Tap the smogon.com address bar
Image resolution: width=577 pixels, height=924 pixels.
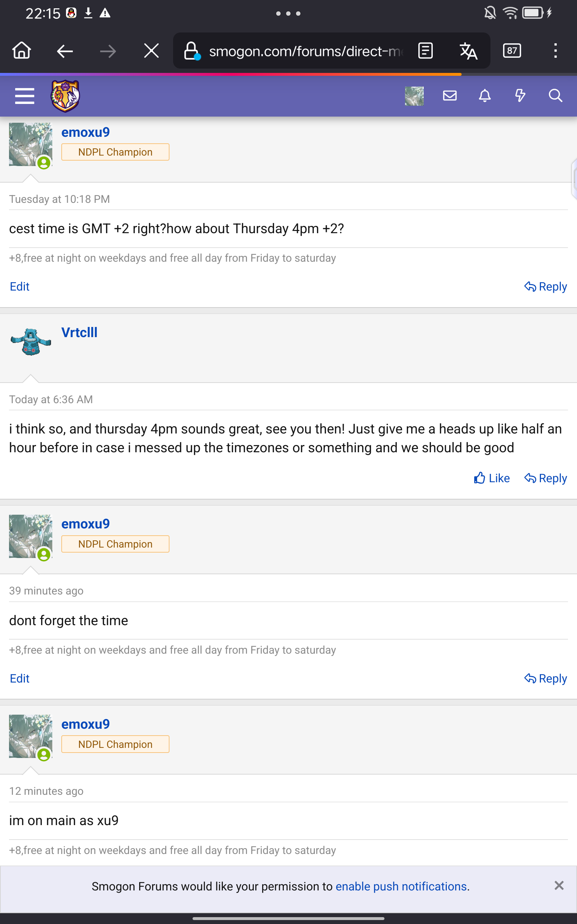coord(305,51)
